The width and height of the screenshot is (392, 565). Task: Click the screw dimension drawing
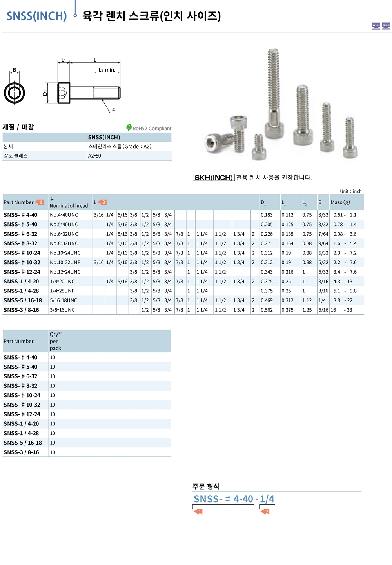pos(82,85)
